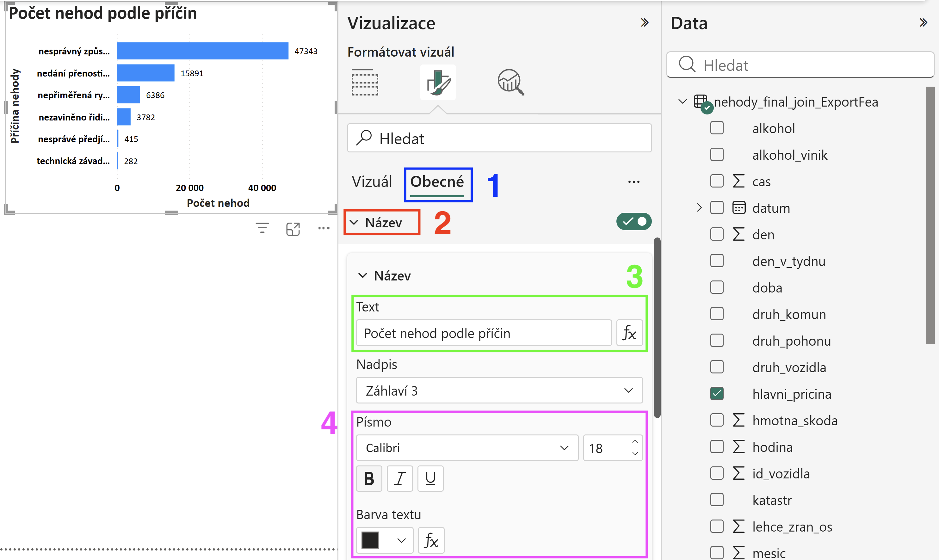Viewport: 939px width, 560px height.
Task: Click the format pane vertical scrollbar
Action: 657,328
